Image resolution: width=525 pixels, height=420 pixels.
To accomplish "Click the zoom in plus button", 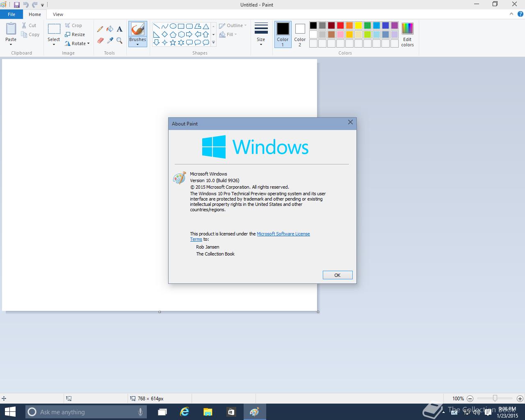I will [520, 398].
